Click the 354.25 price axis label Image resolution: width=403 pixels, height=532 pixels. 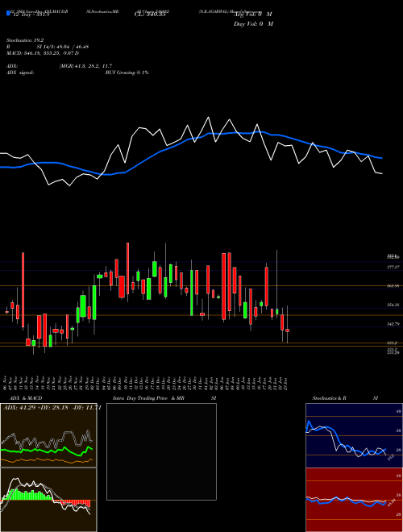(393, 305)
